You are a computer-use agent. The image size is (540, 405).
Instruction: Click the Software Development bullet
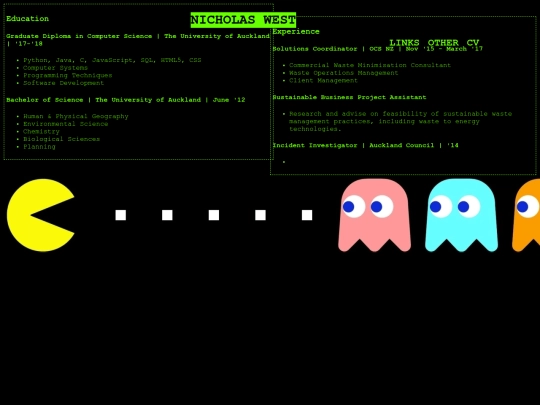[x=63, y=83]
